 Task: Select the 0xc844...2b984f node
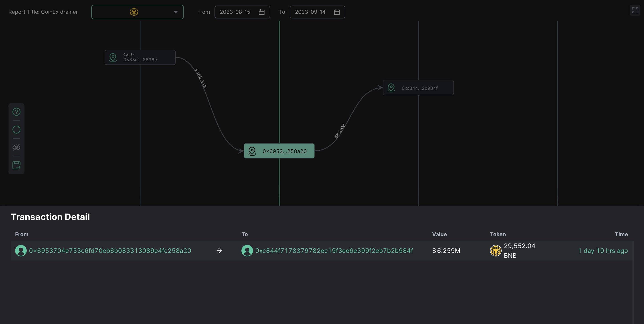[419, 88]
